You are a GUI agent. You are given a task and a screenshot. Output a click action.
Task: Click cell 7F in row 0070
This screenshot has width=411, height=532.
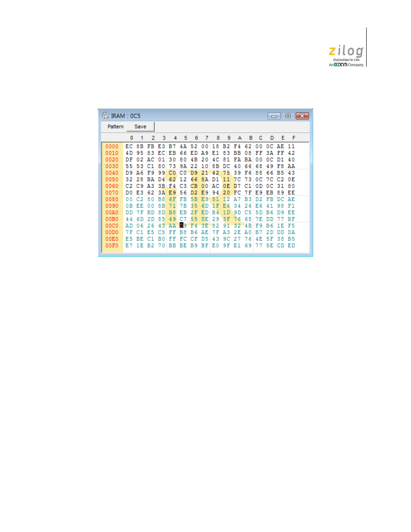pyautogui.click(x=248, y=193)
